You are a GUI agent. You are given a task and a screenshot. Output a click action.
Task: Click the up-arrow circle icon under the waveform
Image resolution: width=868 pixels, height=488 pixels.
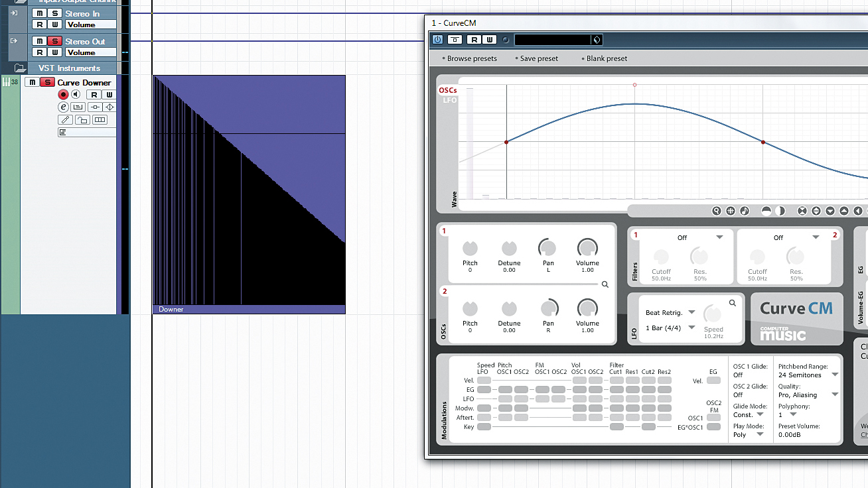[844, 211]
